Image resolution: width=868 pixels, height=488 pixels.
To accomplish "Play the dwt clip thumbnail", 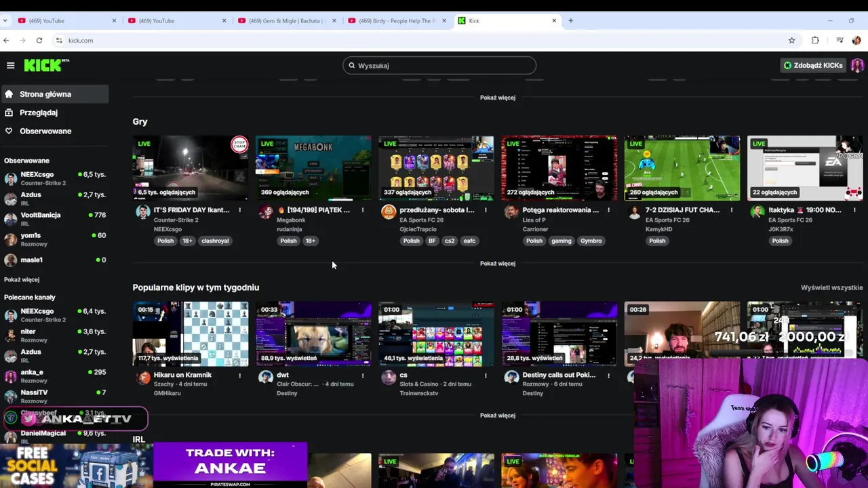I will tap(313, 333).
